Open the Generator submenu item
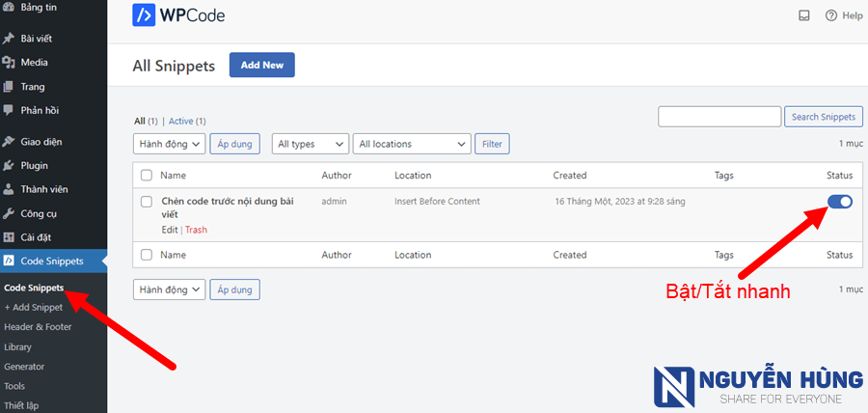Viewport: 868px width, 413px height. pyautogui.click(x=24, y=367)
